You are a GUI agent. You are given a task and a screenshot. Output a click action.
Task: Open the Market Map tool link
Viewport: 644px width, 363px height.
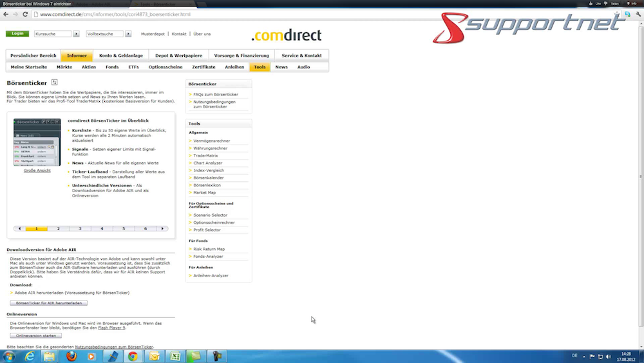[205, 193]
